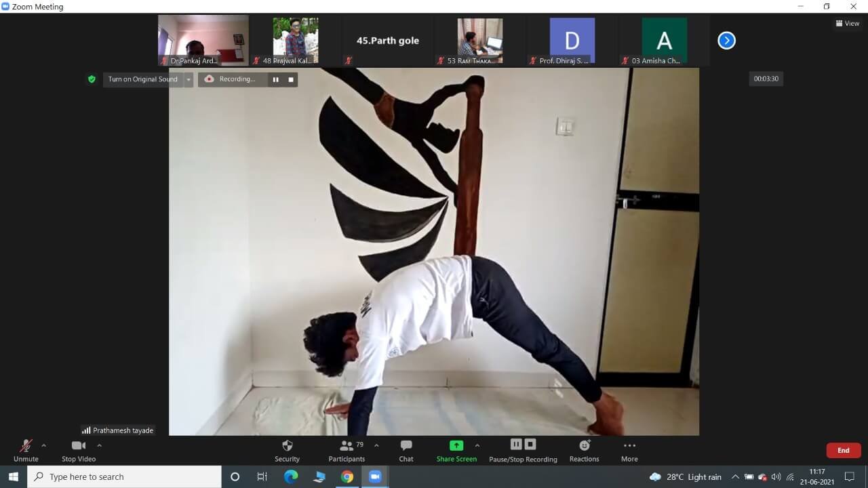
Task: Open the Security shield menu
Action: click(287, 451)
